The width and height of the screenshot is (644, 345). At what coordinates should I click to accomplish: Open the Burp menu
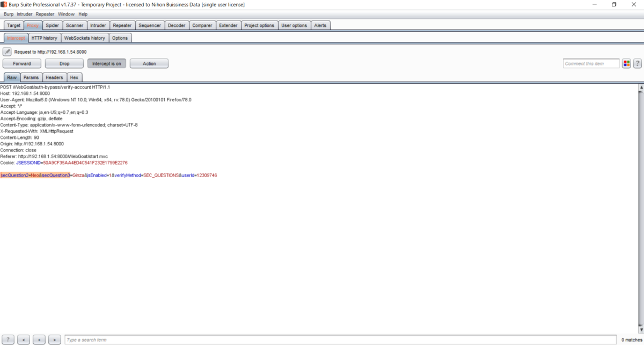point(9,14)
